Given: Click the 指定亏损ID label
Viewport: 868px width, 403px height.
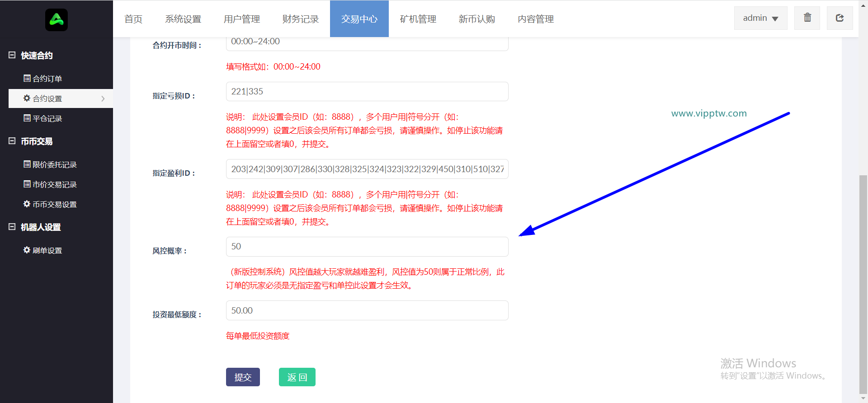Looking at the screenshot, I should (x=174, y=96).
